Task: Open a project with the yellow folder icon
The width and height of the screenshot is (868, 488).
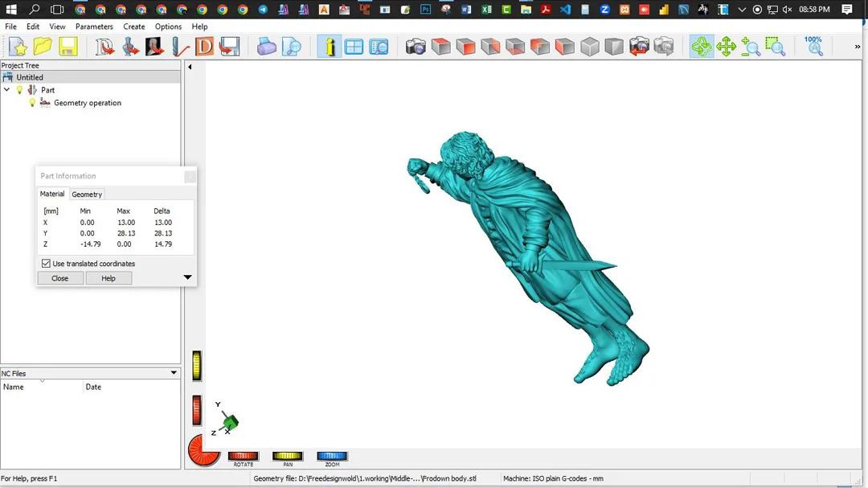Action: [x=43, y=47]
